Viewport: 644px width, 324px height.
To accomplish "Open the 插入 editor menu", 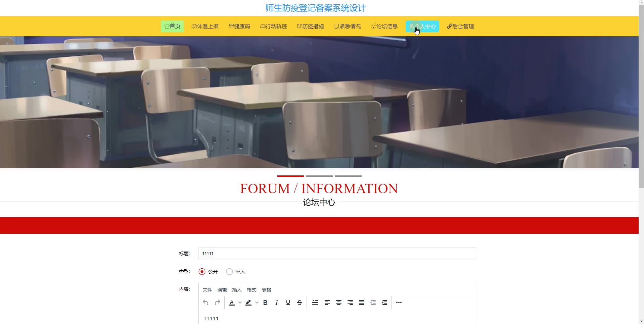I will pos(237,290).
